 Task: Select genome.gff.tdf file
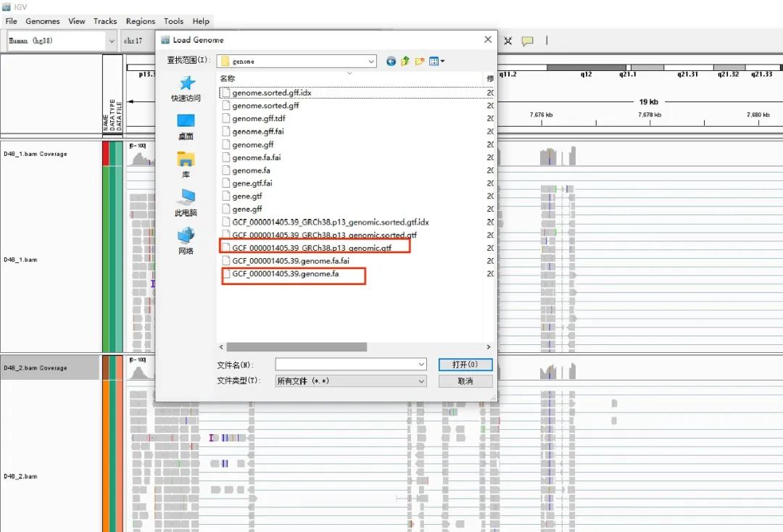(x=259, y=118)
